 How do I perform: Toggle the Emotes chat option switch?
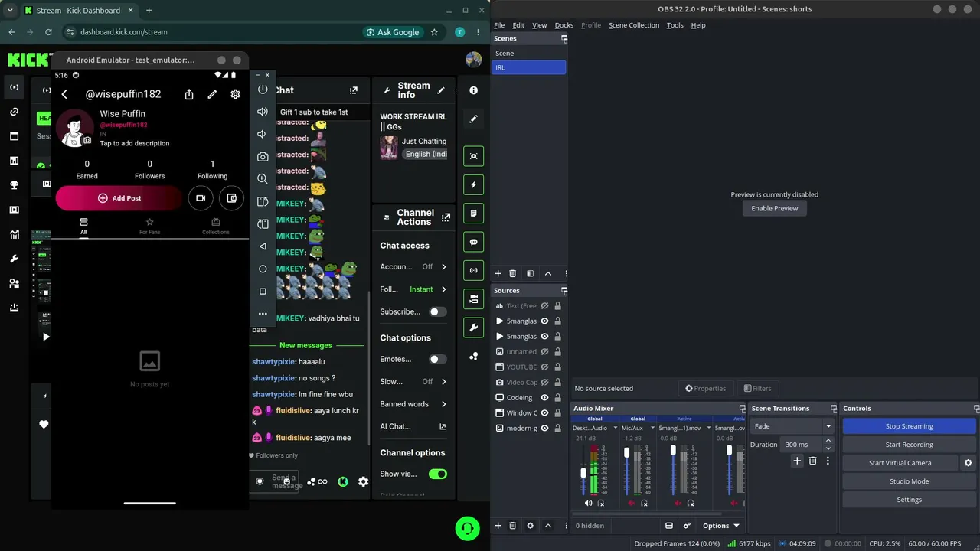pyautogui.click(x=437, y=359)
